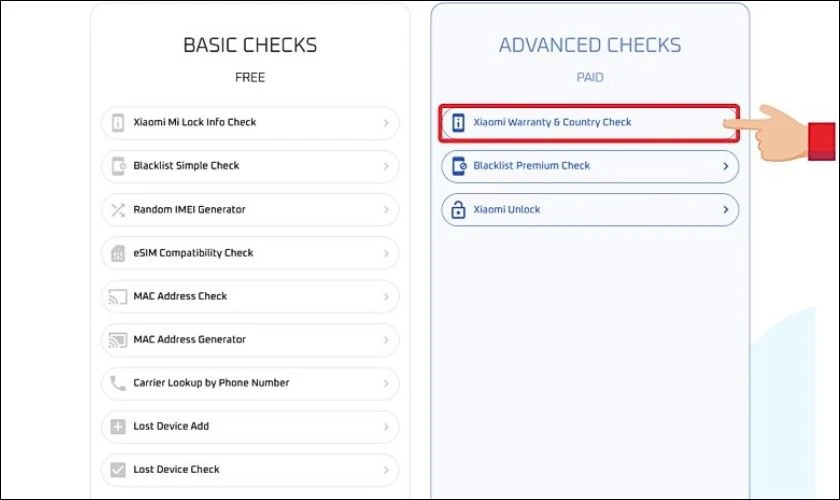Click the Xiaomi Warranty & Country info icon
Screen dimensions: 840x500
point(458,123)
